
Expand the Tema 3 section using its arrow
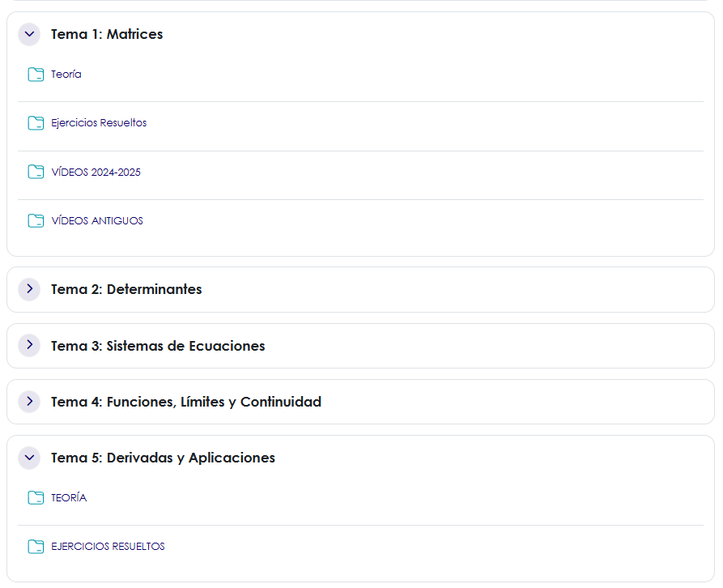29,345
